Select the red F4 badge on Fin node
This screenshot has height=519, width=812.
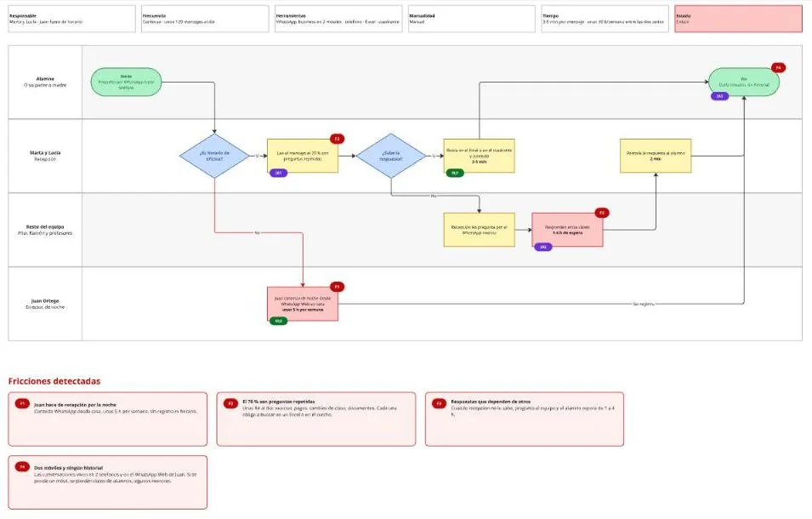(778, 68)
